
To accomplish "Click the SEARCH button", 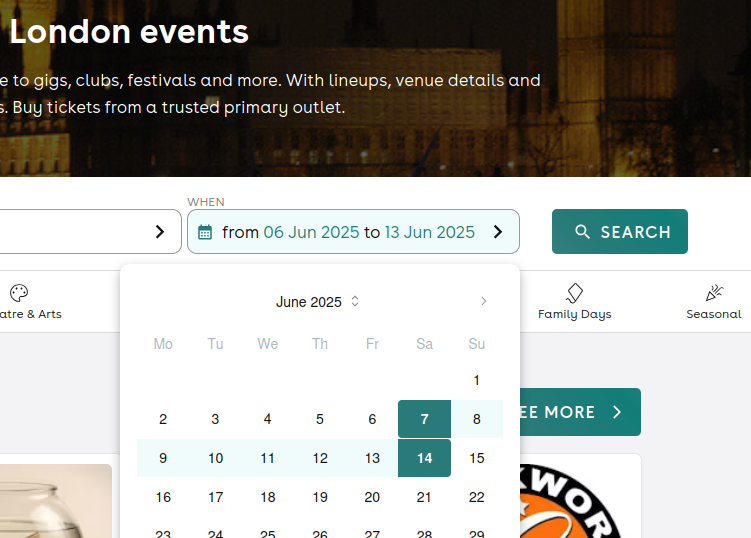I will tap(620, 231).
